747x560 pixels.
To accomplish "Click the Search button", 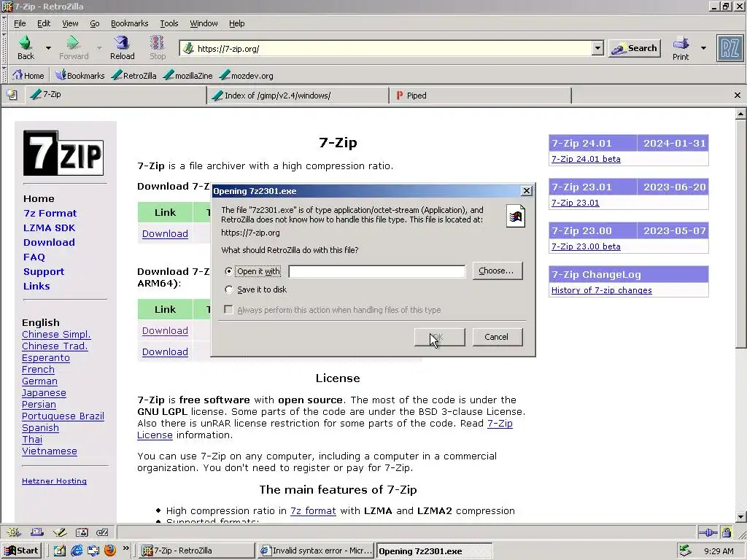I will point(635,48).
